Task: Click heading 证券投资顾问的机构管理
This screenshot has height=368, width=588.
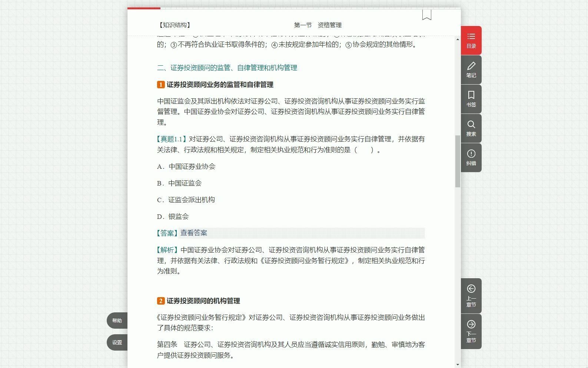Action: [203, 301]
